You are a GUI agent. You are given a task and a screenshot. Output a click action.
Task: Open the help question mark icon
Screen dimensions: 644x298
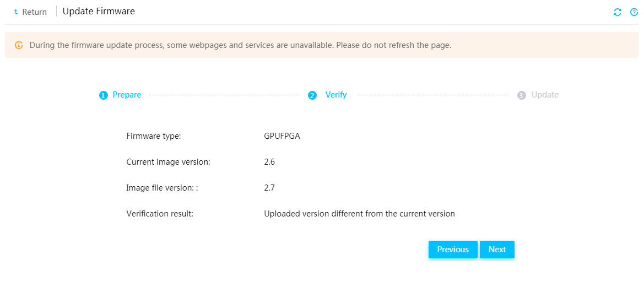[634, 12]
